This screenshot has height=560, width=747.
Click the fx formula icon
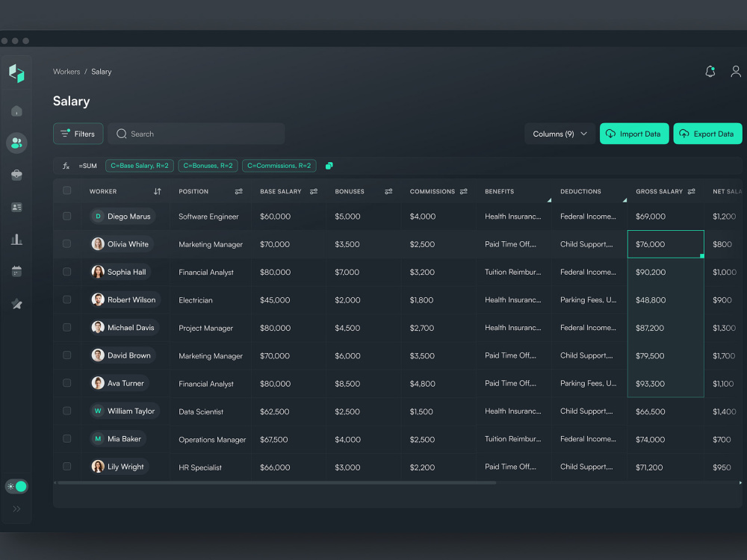pos(66,166)
